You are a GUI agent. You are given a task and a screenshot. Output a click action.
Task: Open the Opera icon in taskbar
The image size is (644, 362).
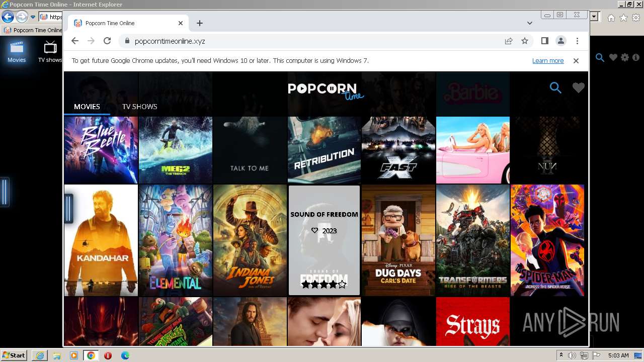[108, 355]
